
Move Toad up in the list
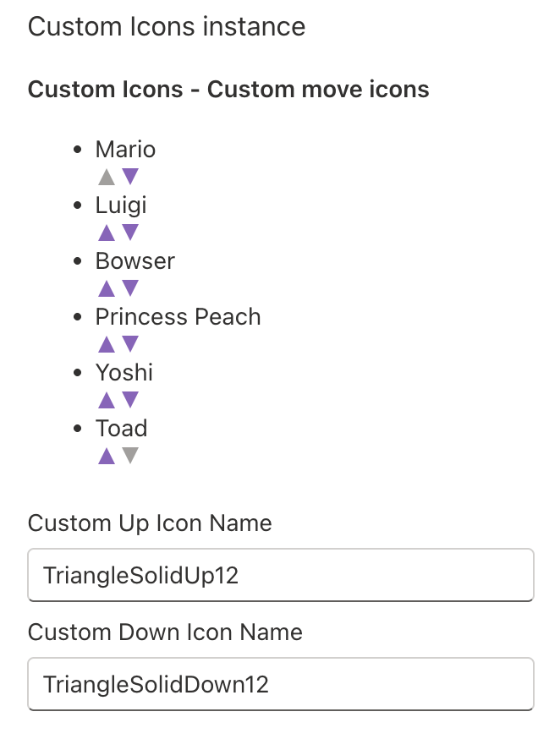107,456
